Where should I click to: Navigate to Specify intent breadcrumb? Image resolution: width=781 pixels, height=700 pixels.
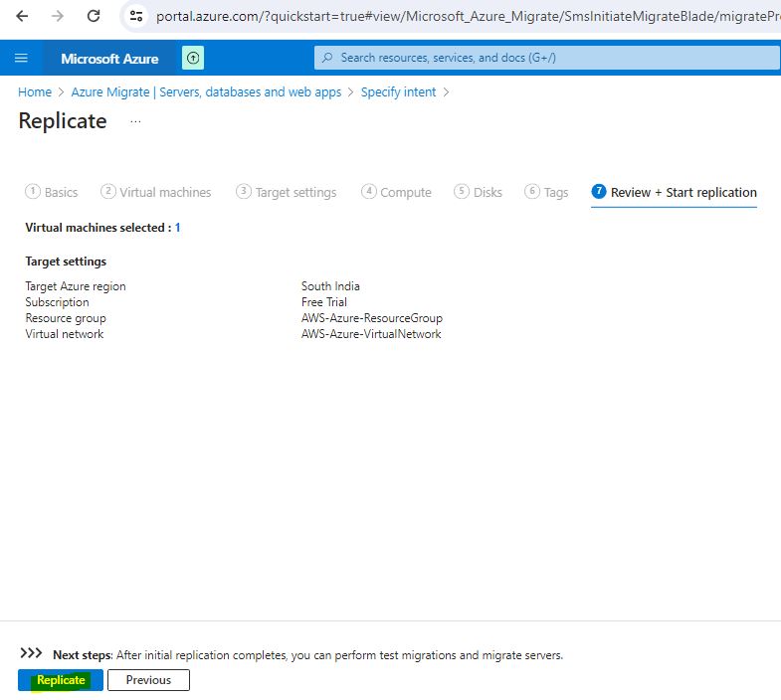coord(398,91)
